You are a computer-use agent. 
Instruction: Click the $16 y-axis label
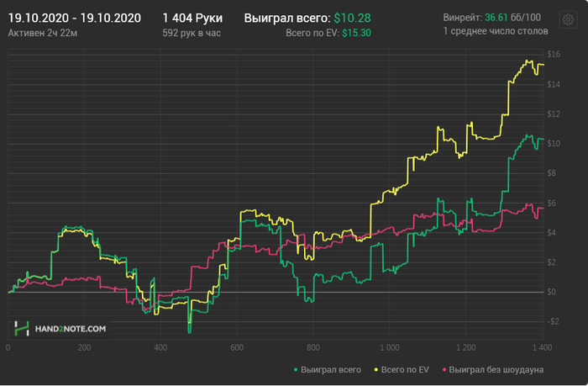[554, 55]
